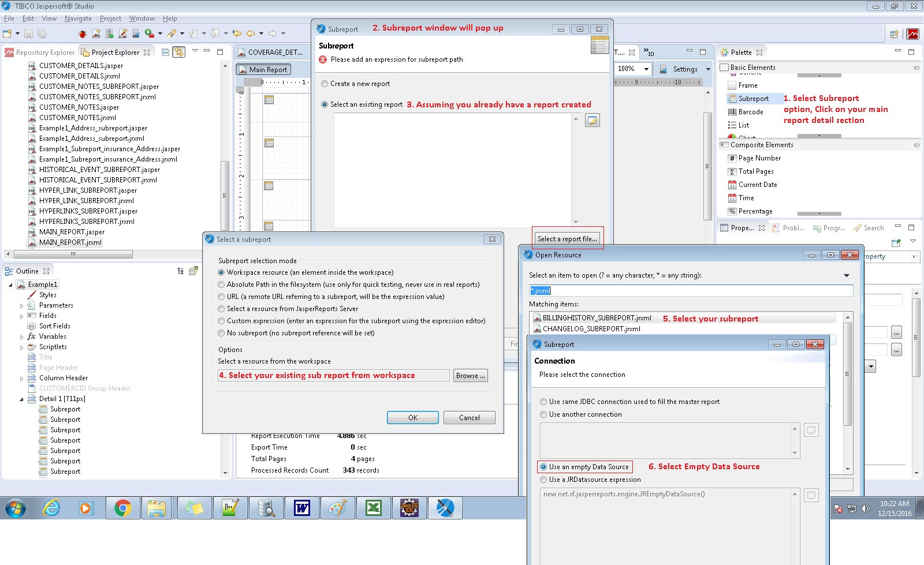Select Absolute Path in the filesystem option
Image resolution: width=924 pixels, height=565 pixels.
coord(348,285)
